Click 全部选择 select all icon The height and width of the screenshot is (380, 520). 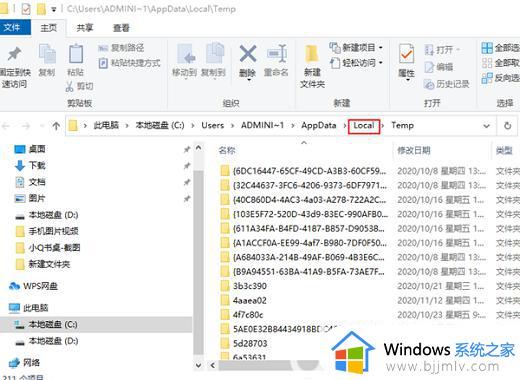(x=487, y=48)
